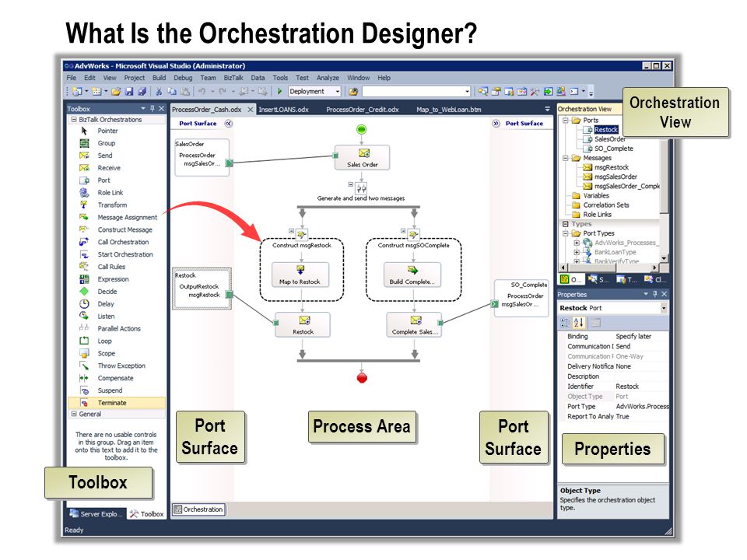
Task: Open the File menu
Action: coord(72,78)
